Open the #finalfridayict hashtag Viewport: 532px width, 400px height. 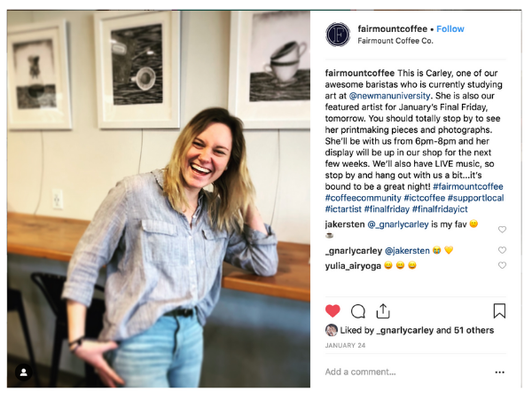pyautogui.click(x=440, y=209)
